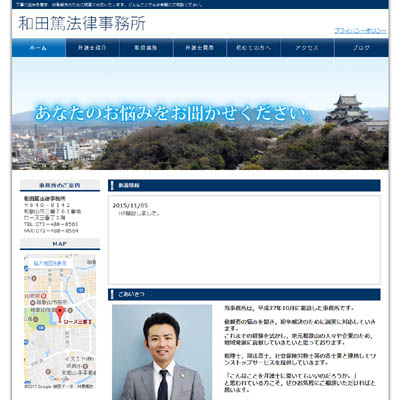The height and width of the screenshot is (400, 400).
Task: Click the ローズ三番丁 map label
Action: [78, 322]
